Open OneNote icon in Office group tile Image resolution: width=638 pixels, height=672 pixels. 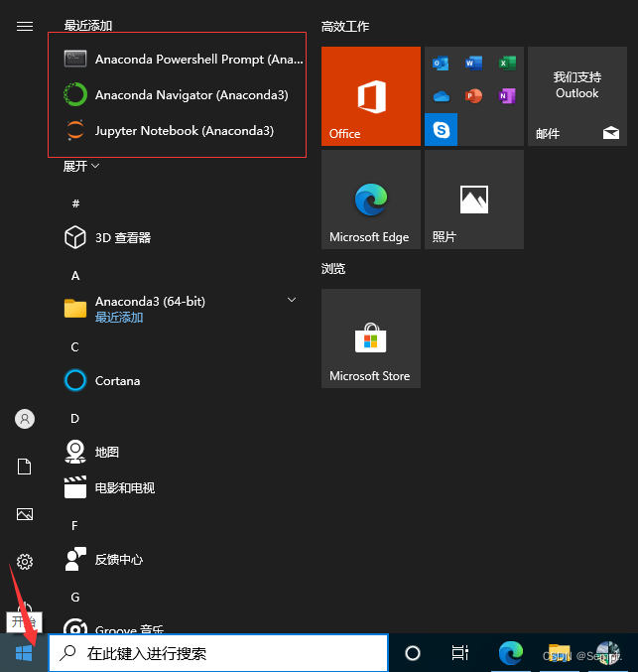pos(507,96)
